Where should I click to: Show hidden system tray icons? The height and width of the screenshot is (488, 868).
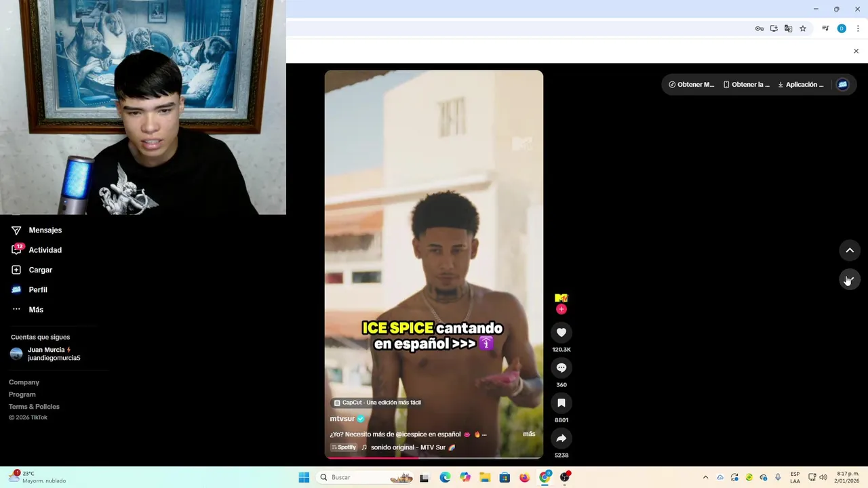pos(705,477)
